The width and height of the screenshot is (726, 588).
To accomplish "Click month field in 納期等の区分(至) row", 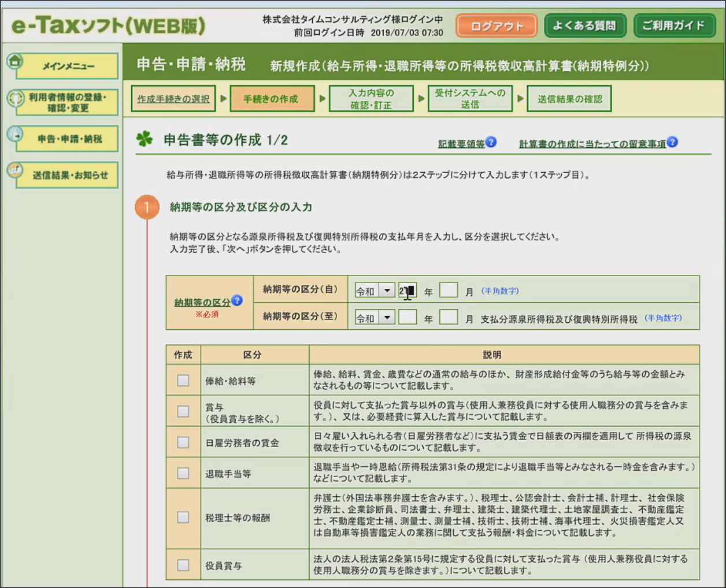I will [x=449, y=317].
